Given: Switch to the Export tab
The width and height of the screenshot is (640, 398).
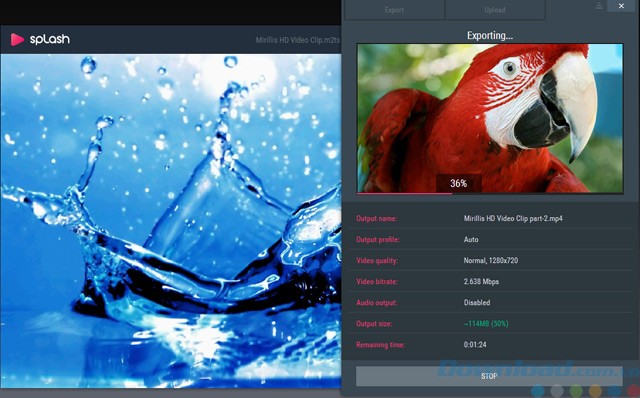Looking at the screenshot, I should point(394,10).
